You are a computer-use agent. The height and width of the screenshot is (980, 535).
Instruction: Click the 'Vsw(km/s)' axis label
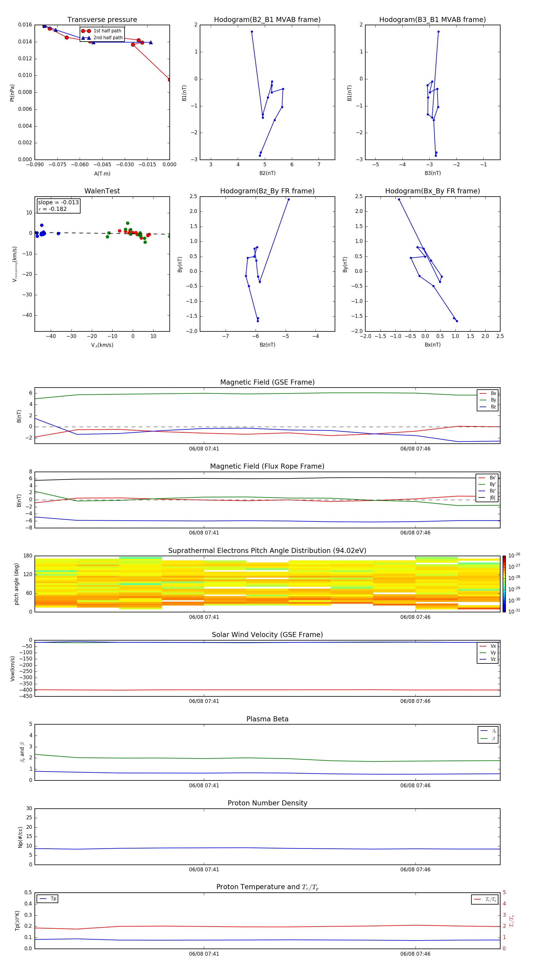coord(12,668)
